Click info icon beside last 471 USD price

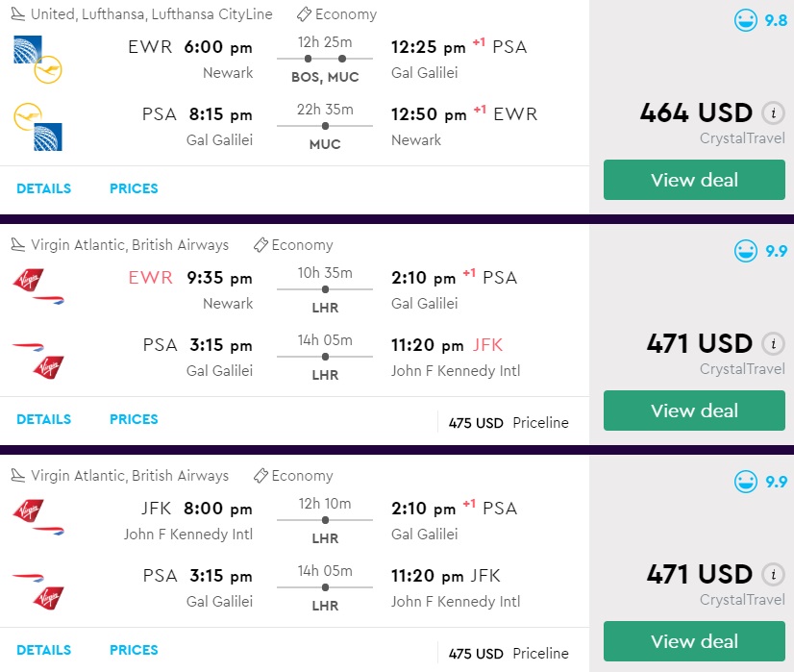(x=772, y=574)
